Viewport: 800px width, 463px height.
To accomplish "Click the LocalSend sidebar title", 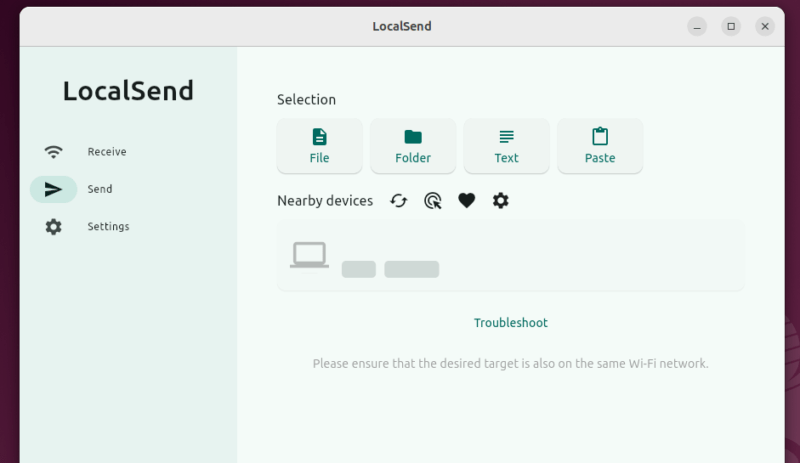I will (x=128, y=91).
